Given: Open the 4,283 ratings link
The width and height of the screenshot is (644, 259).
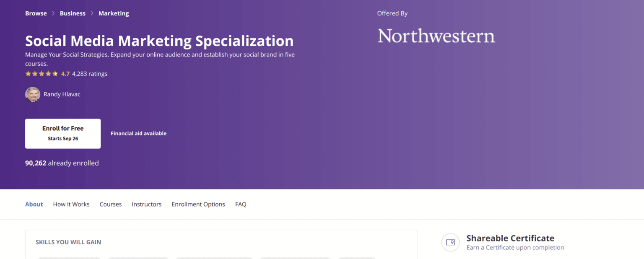Looking at the screenshot, I should coord(90,74).
